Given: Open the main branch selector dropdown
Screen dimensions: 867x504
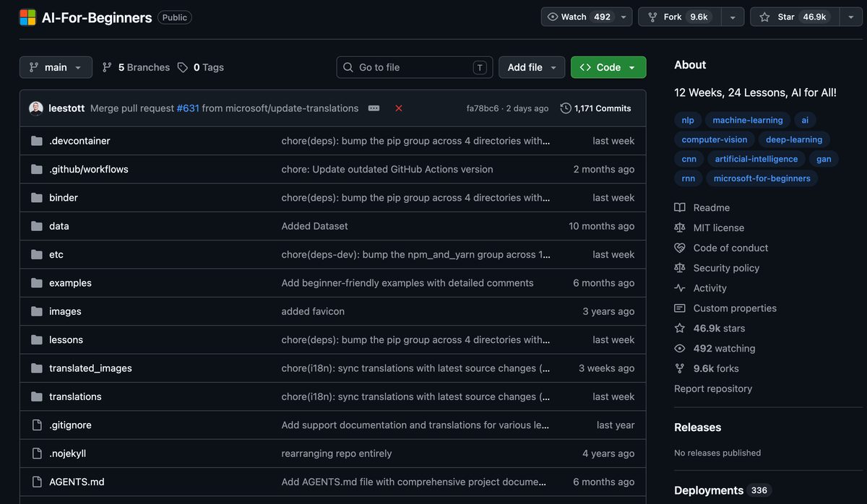Looking at the screenshot, I should coord(56,67).
